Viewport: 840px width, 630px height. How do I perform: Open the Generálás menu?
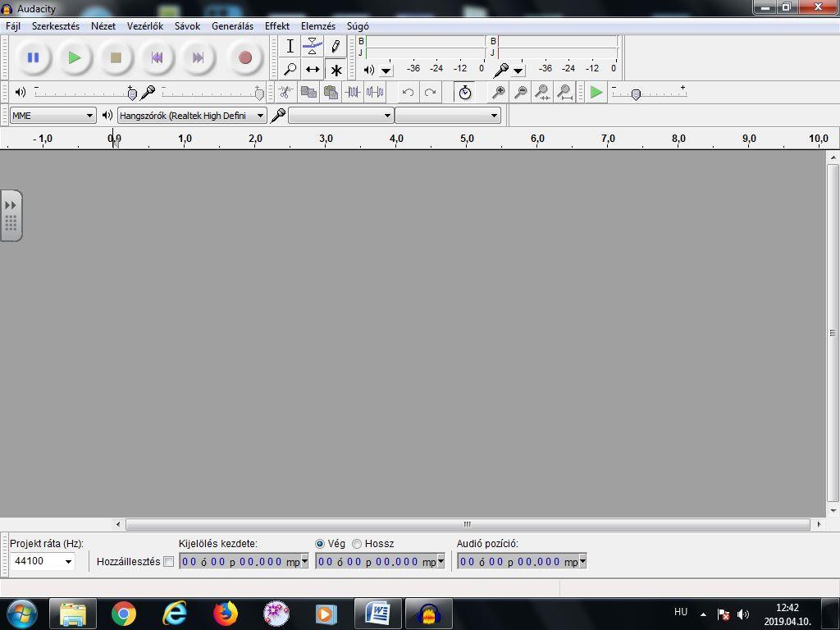[232, 25]
